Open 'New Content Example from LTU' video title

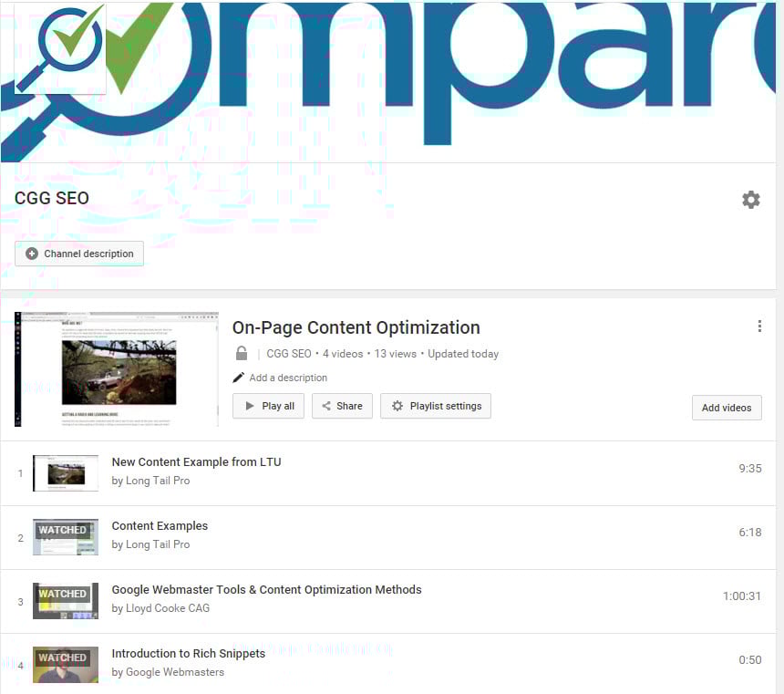(x=197, y=461)
